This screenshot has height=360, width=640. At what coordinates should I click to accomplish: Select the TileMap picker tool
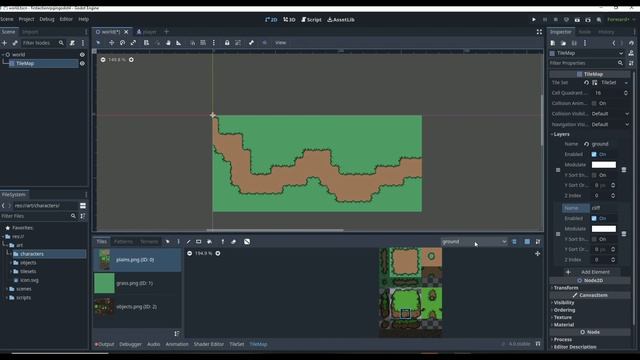point(223,242)
